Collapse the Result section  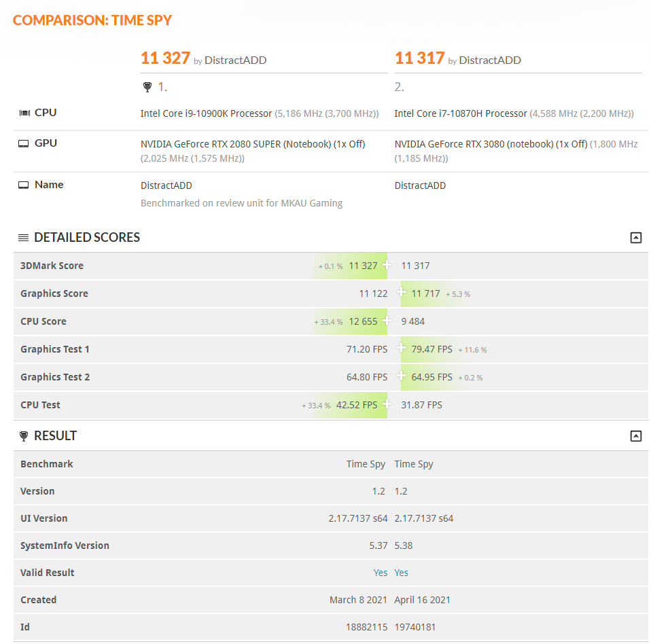click(635, 436)
